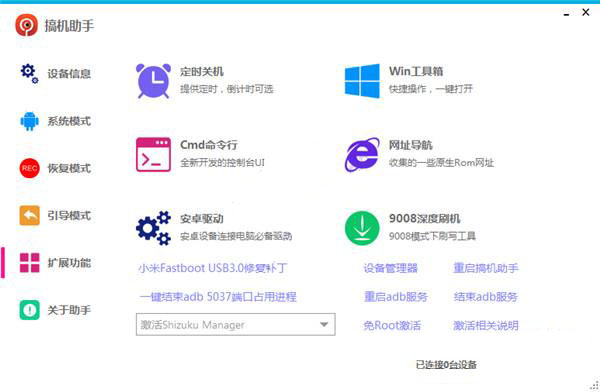Select the red REC 恢复模式 icon

coord(29,168)
